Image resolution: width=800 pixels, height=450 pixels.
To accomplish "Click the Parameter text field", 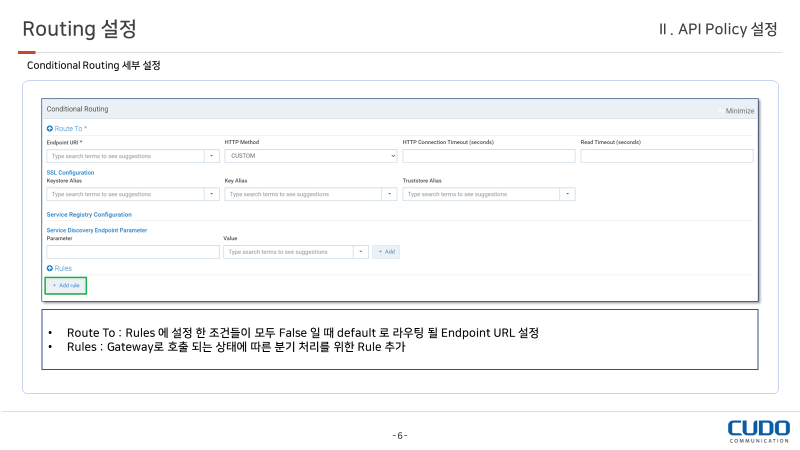I will point(132,252).
